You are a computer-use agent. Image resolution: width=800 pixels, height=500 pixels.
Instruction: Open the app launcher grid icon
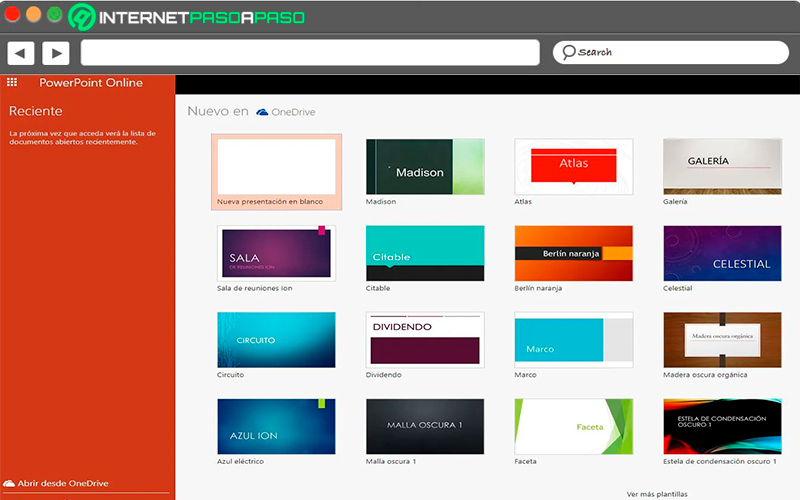[x=12, y=82]
